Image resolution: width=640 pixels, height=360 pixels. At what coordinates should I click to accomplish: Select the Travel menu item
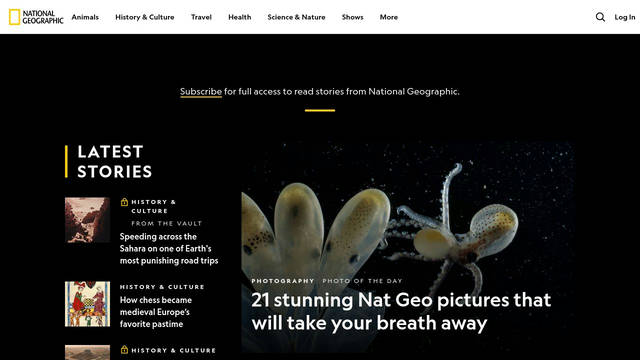coord(201,17)
